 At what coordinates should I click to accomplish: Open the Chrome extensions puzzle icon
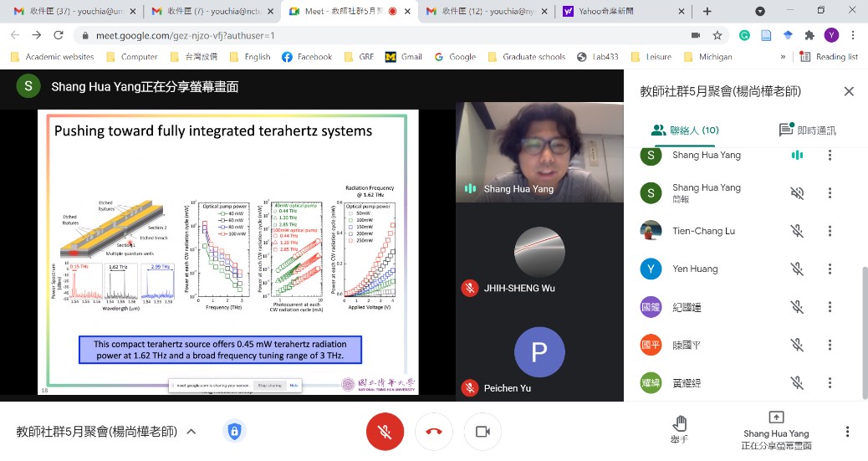[x=809, y=35]
